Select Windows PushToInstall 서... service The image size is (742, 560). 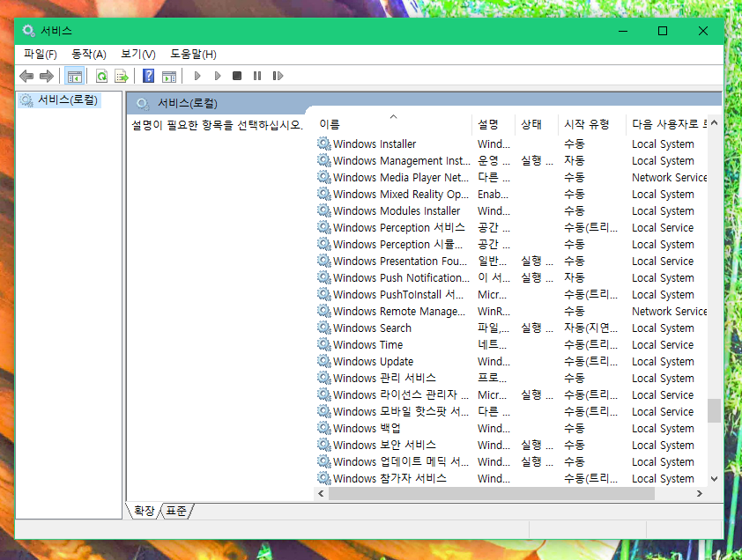[512, 294]
